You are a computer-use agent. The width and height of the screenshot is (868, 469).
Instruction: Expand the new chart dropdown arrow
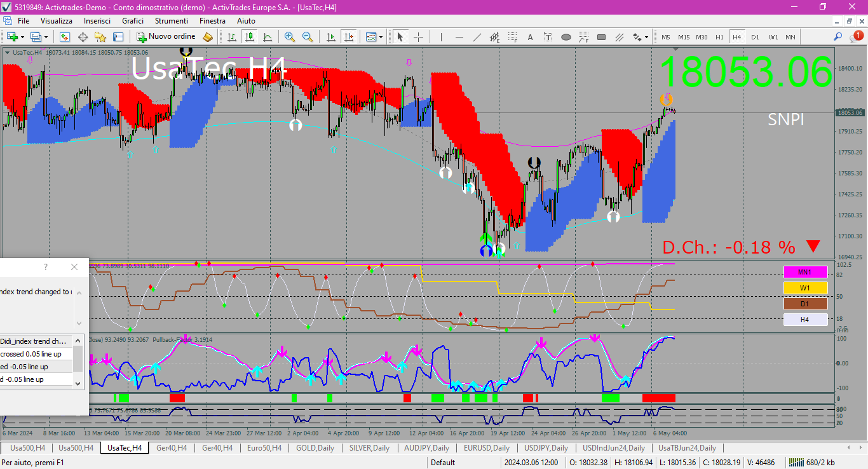(x=22, y=37)
